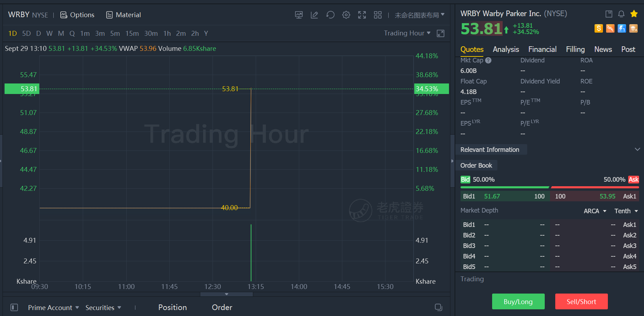Open the Order tab in the bottom panel

(x=222, y=308)
